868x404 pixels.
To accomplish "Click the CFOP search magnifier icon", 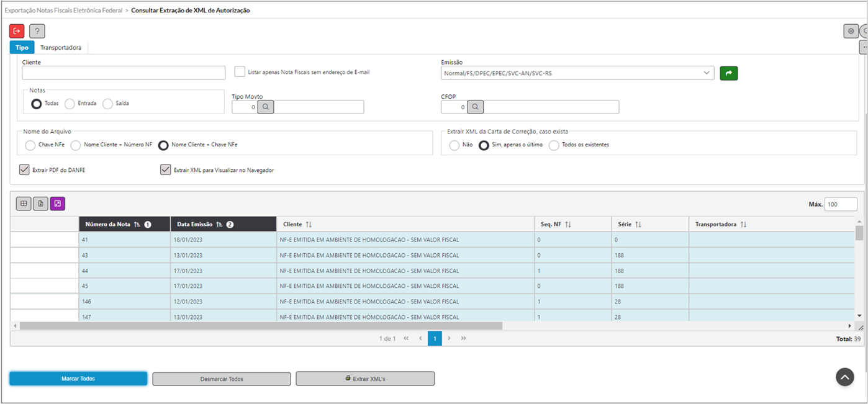I will click(475, 107).
